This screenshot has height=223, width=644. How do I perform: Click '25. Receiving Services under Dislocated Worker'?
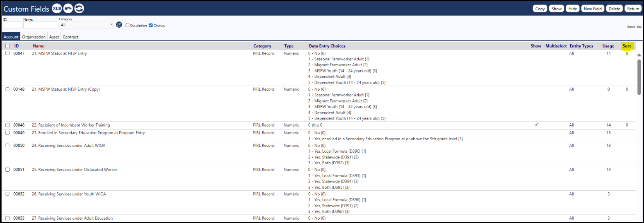[74, 170]
